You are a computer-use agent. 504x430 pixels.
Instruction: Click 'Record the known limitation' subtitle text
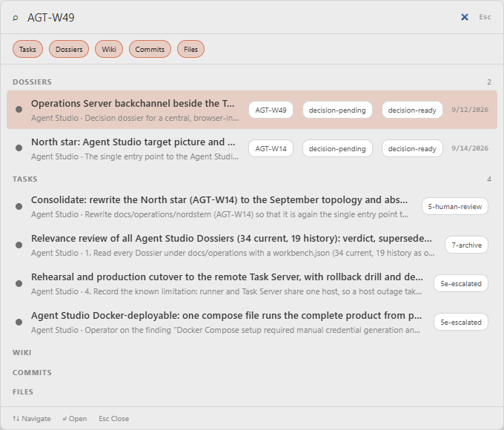tap(227, 291)
